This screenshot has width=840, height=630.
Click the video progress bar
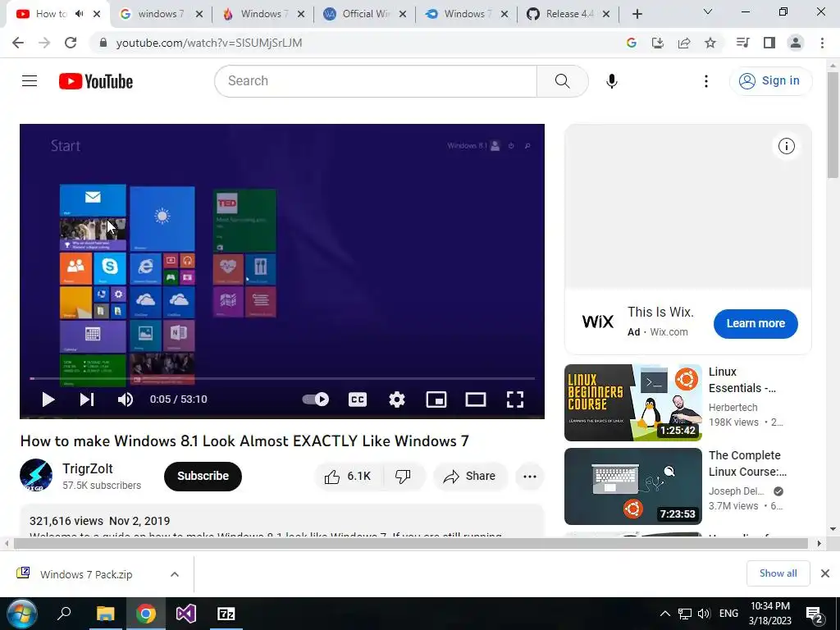tap(282, 379)
